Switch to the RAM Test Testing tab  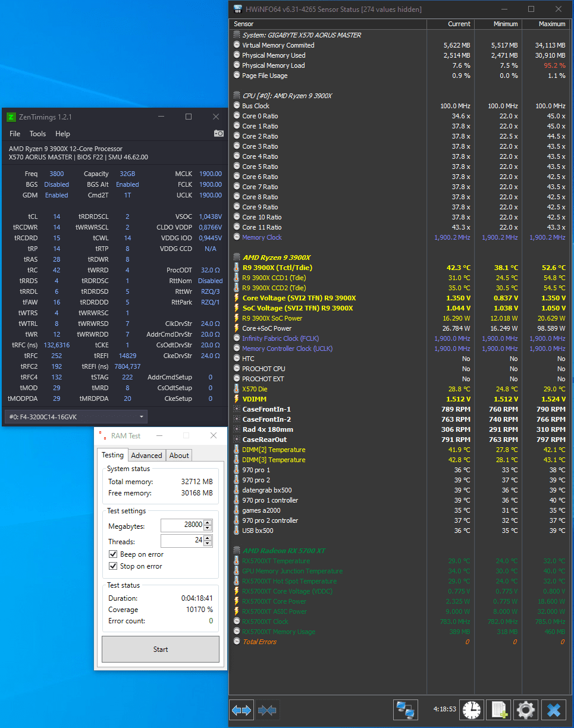pos(112,455)
